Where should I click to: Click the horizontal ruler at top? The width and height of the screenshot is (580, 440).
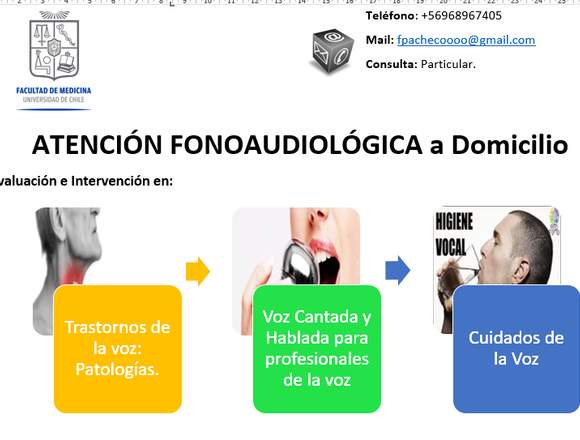tap(290, 3)
